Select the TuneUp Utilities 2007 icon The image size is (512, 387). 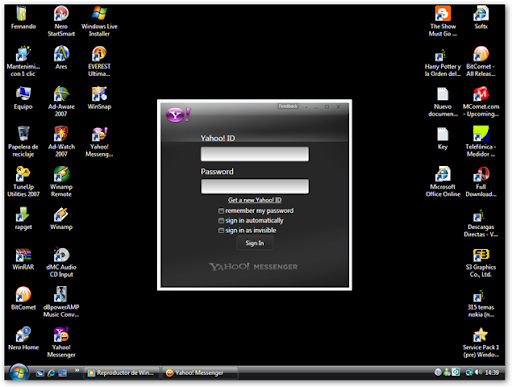click(x=23, y=174)
